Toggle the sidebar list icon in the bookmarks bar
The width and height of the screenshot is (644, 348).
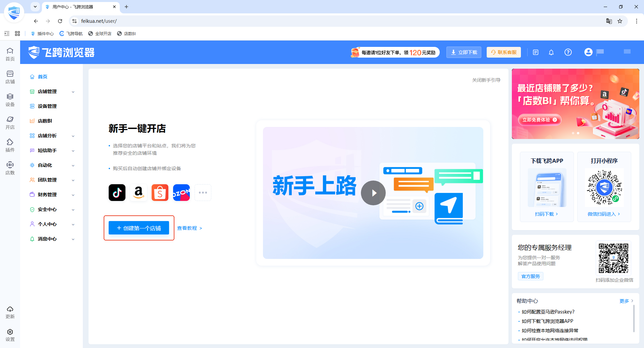click(7, 33)
